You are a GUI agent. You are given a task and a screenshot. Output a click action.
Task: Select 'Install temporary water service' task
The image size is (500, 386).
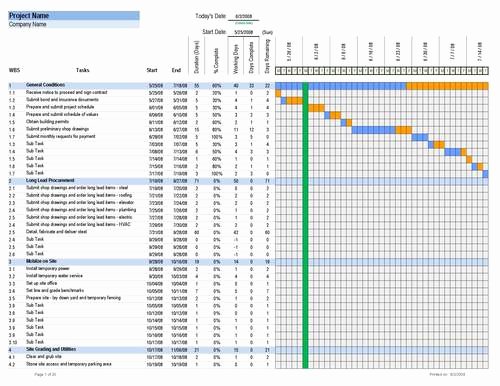pos(54,276)
